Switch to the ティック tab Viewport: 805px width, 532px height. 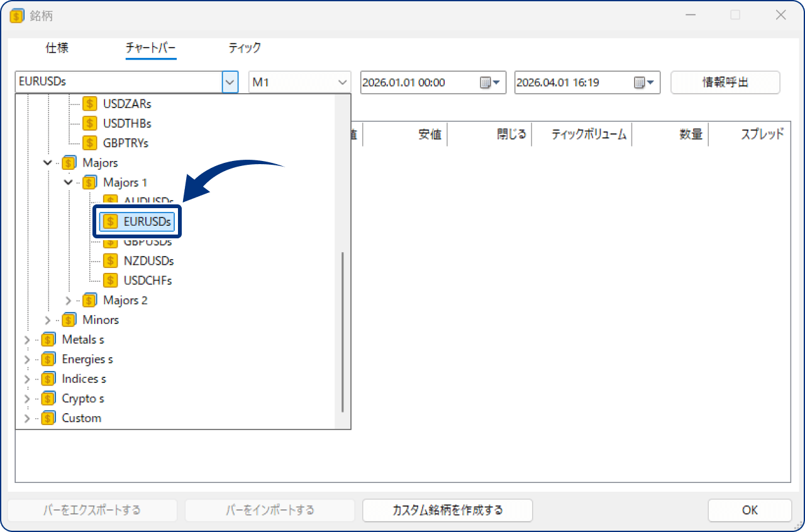point(245,48)
